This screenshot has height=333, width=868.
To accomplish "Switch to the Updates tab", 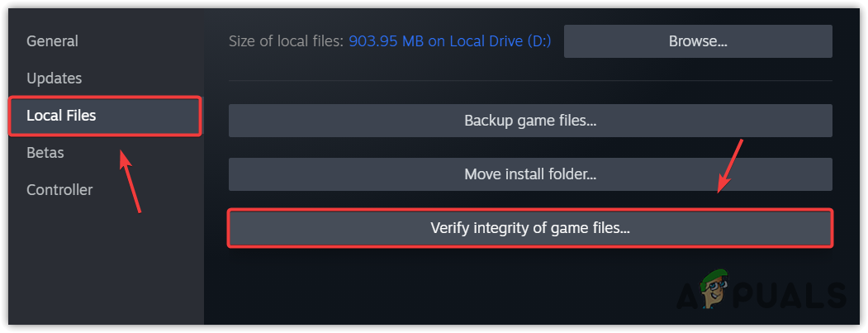I will pyautogui.click(x=55, y=78).
